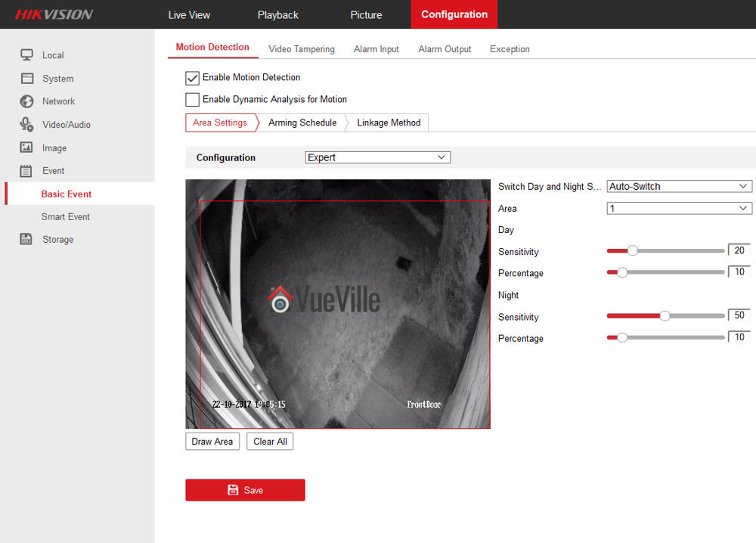Click the Video/Audio microphone icon
756x543 pixels.
tap(26, 125)
